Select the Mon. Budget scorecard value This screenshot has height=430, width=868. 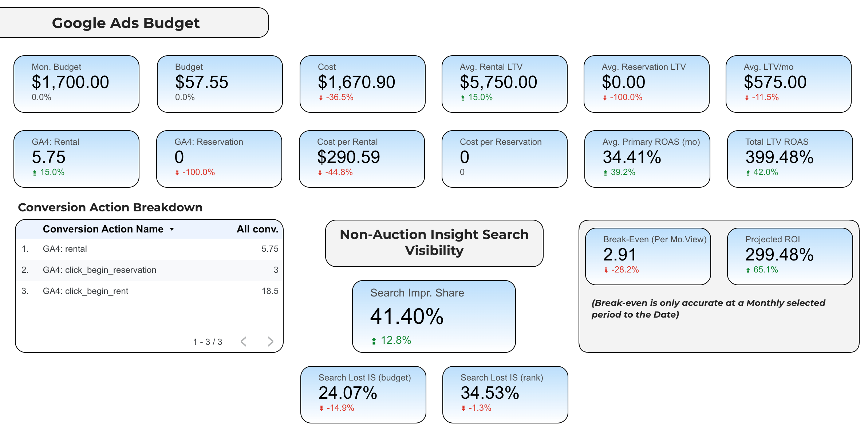coord(70,82)
